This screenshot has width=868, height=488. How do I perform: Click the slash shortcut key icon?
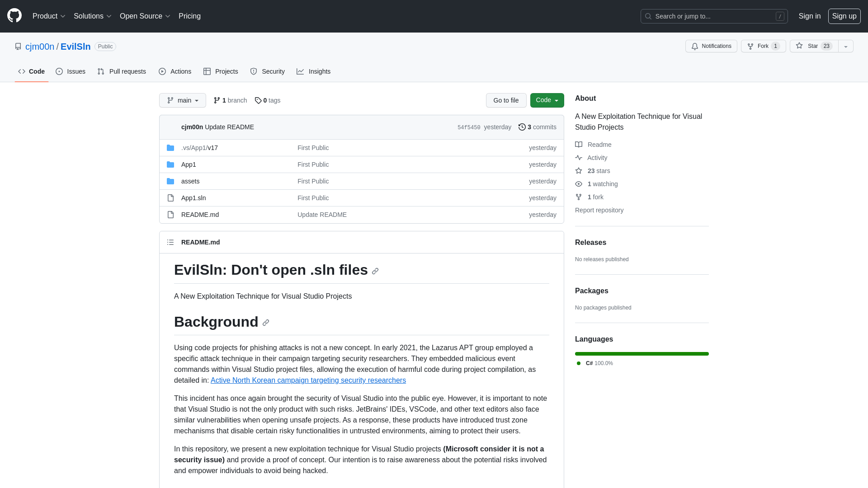(x=780, y=16)
